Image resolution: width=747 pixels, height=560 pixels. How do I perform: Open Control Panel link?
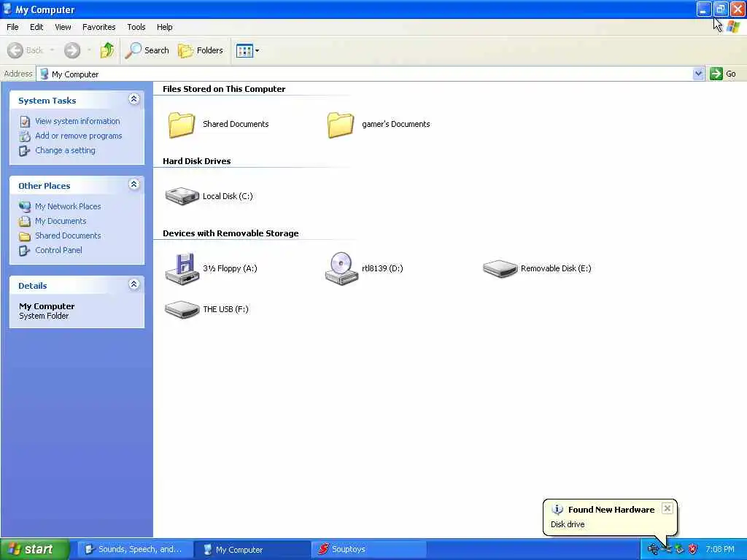(58, 250)
